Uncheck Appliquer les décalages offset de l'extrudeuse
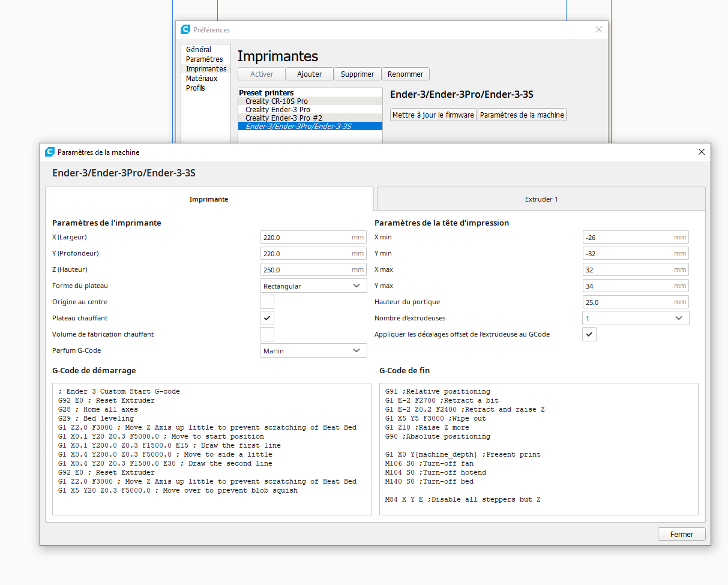Viewport: 728px width, 585px height. (x=589, y=334)
